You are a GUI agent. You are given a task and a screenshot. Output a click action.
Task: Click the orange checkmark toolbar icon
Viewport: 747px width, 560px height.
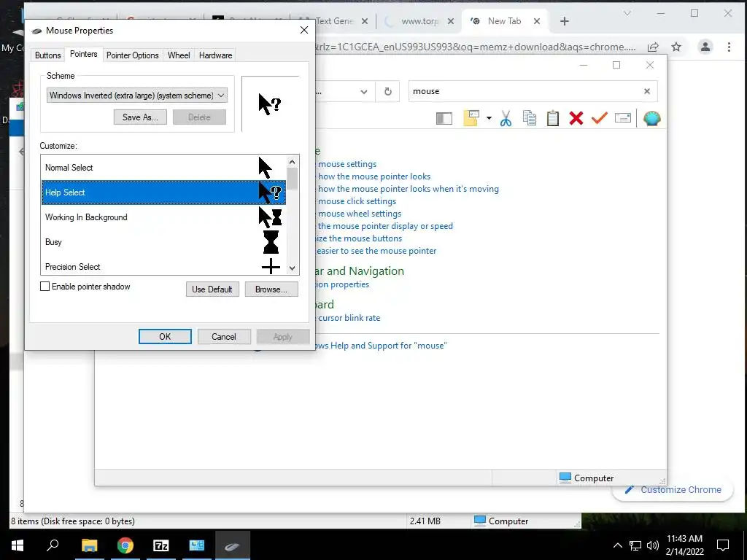[600, 118]
